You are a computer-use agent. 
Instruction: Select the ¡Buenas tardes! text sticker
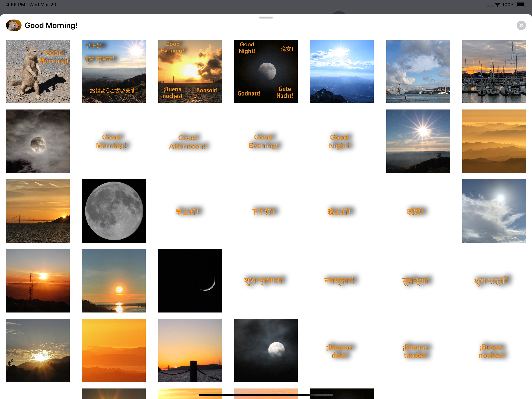point(415,351)
